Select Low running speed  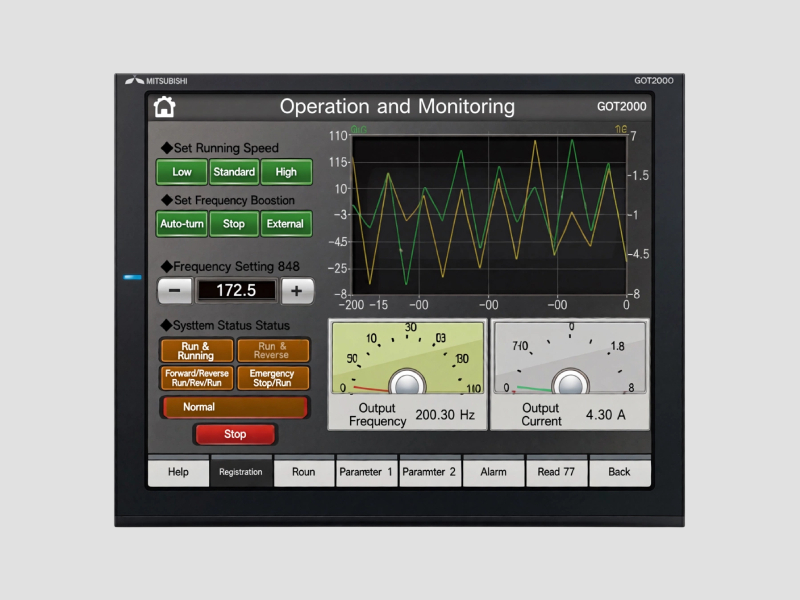pyautogui.click(x=182, y=172)
